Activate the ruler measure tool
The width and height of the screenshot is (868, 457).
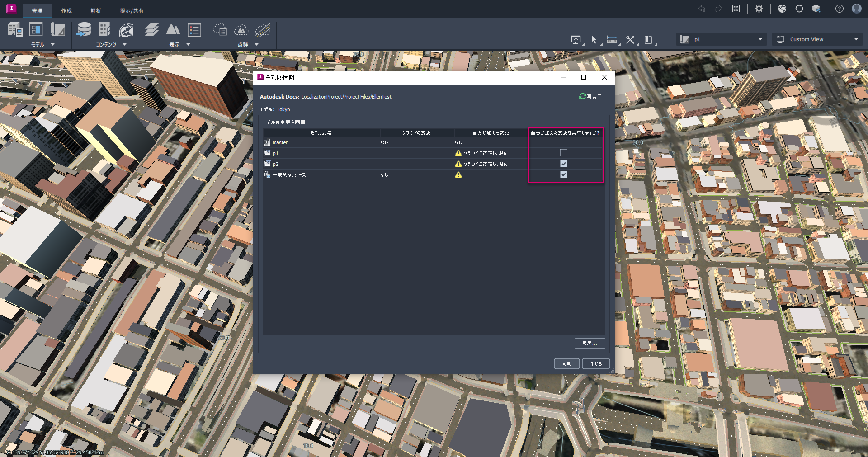pos(612,40)
